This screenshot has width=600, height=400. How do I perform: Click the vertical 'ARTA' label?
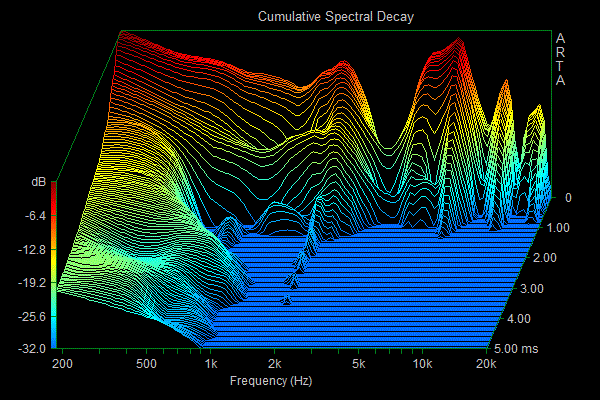tap(560, 59)
